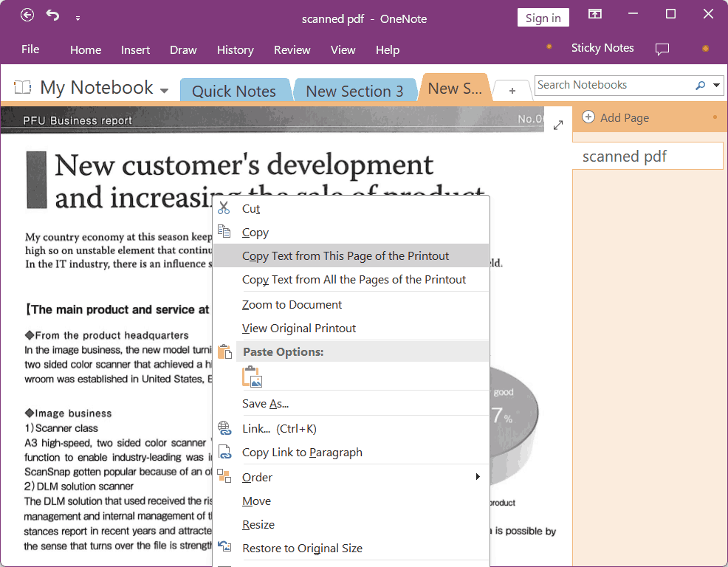Click the comments speech bubble icon
Image resolution: width=728 pixels, height=567 pixels.
point(662,49)
